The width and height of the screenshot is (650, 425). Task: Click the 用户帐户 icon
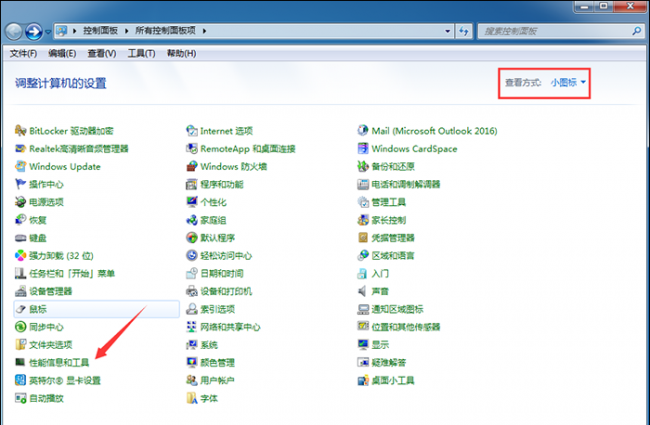(x=192, y=380)
